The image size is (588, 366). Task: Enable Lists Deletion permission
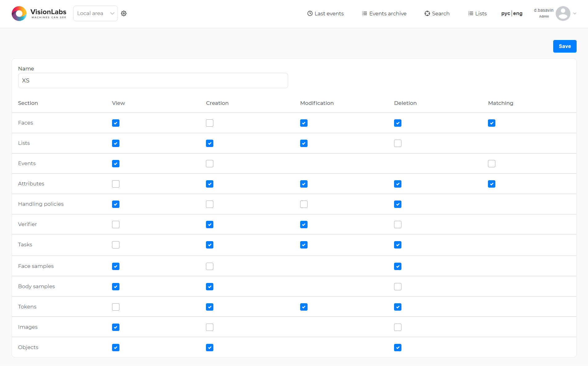(398, 143)
